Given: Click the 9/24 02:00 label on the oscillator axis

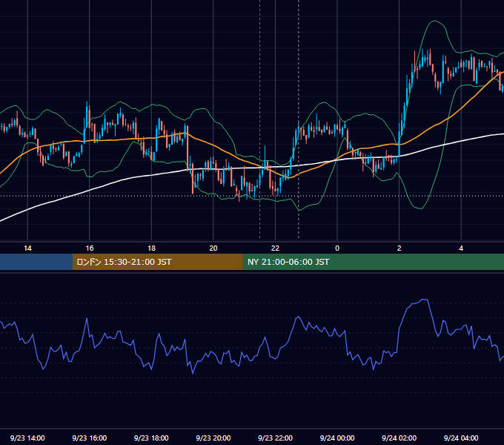Looking at the screenshot, I should 399,438.
